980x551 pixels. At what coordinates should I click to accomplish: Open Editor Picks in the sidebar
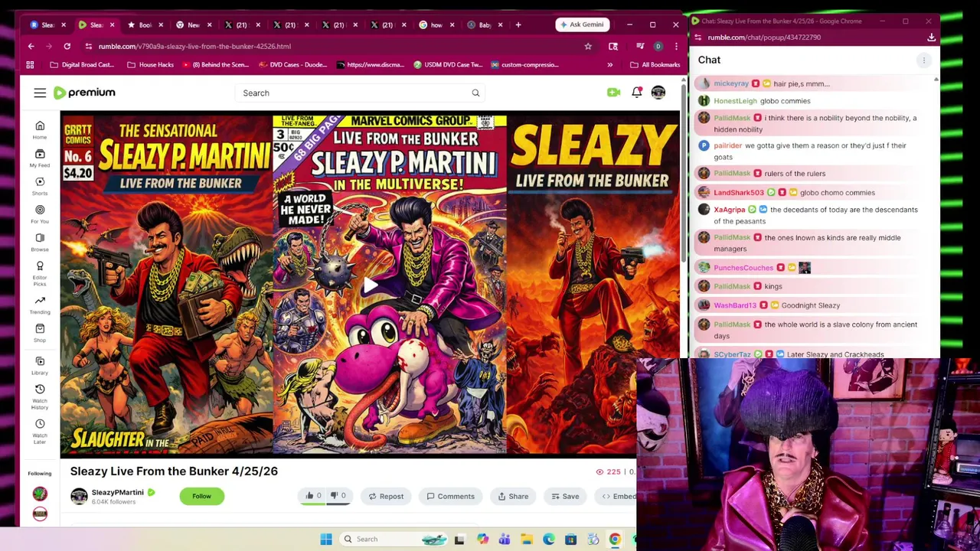(x=40, y=273)
